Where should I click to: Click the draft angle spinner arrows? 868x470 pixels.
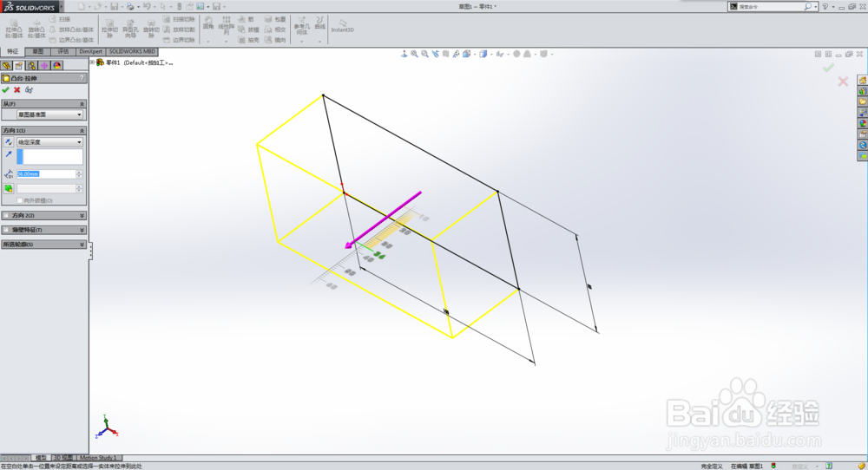point(79,188)
